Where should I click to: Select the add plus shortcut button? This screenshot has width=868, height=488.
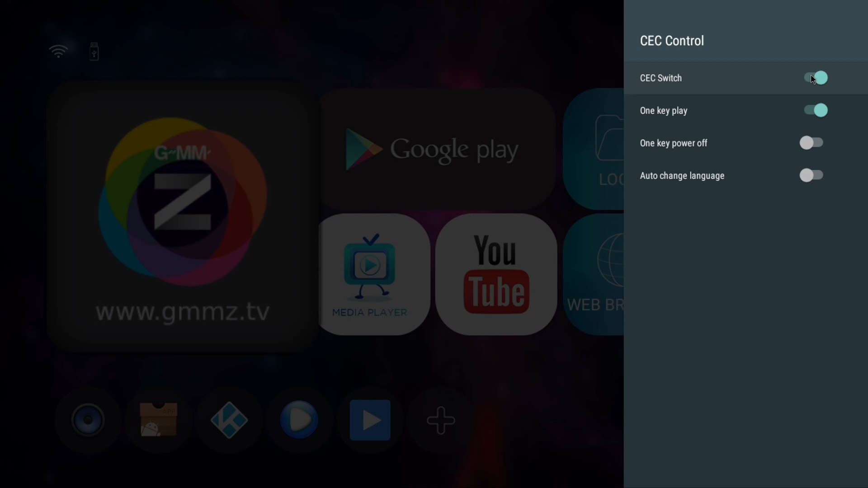coord(441,419)
